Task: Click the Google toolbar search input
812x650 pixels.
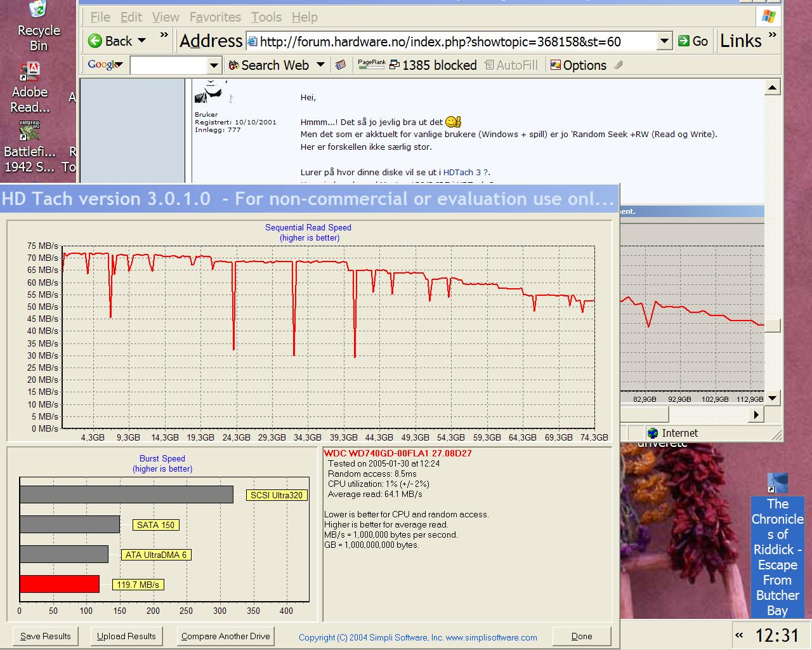Action: (169, 65)
